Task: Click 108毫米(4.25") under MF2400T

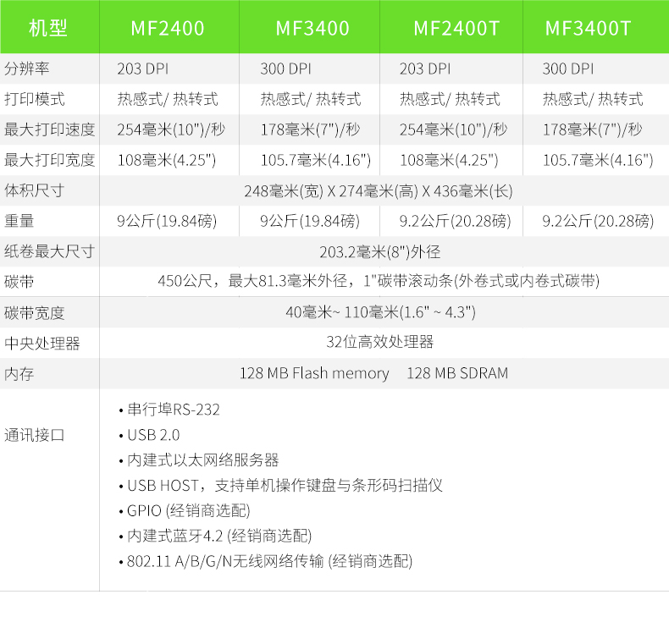Action: (x=449, y=160)
